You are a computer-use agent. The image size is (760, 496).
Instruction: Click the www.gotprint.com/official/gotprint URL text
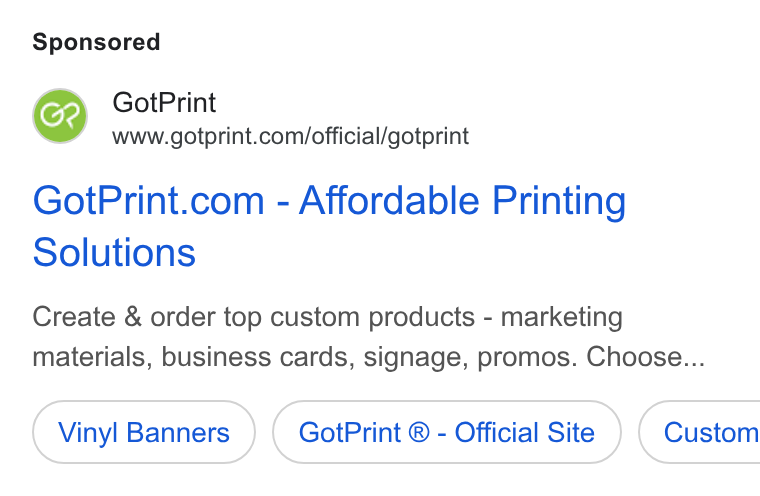point(290,136)
